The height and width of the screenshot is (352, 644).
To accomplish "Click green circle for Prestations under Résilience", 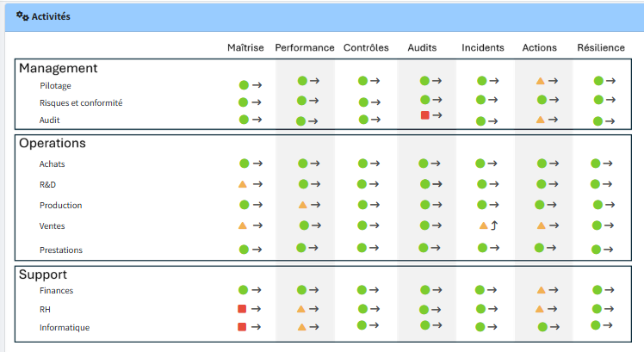I will 597,248.
